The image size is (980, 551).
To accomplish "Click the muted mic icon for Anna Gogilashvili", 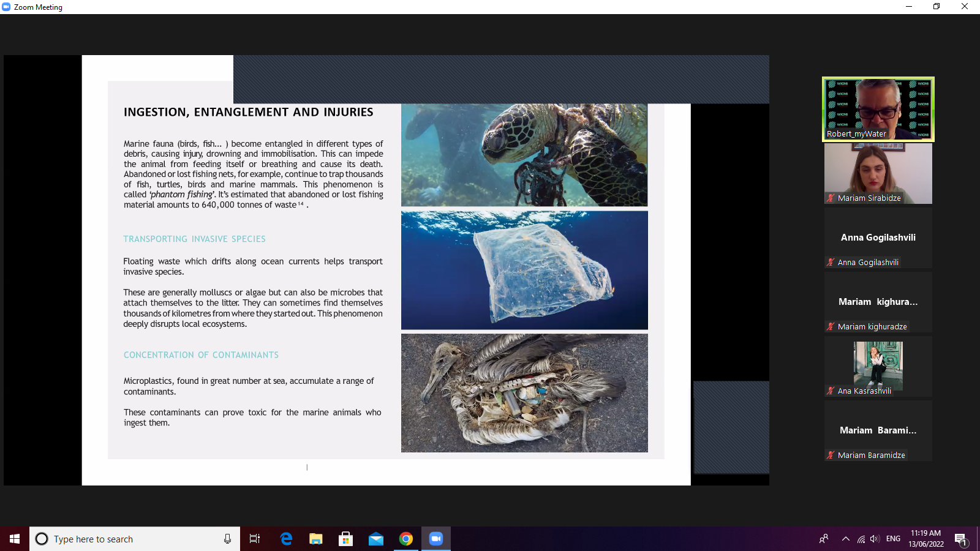I will pos(831,263).
